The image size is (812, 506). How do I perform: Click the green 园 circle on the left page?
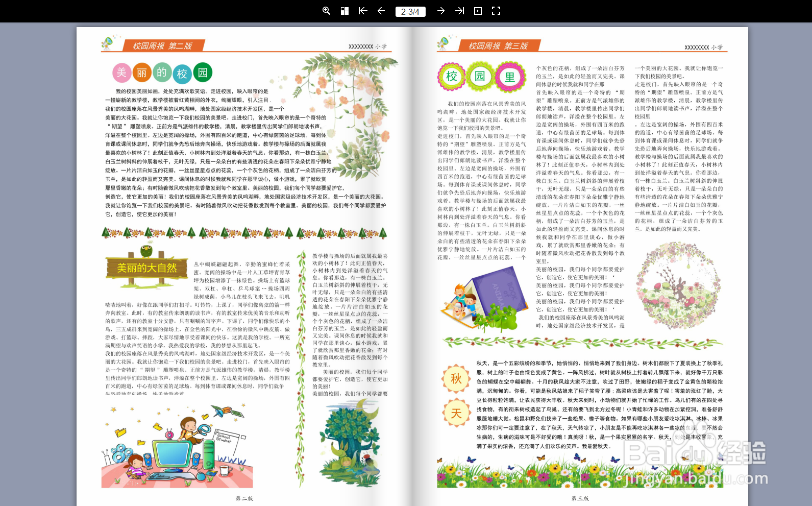[203, 73]
